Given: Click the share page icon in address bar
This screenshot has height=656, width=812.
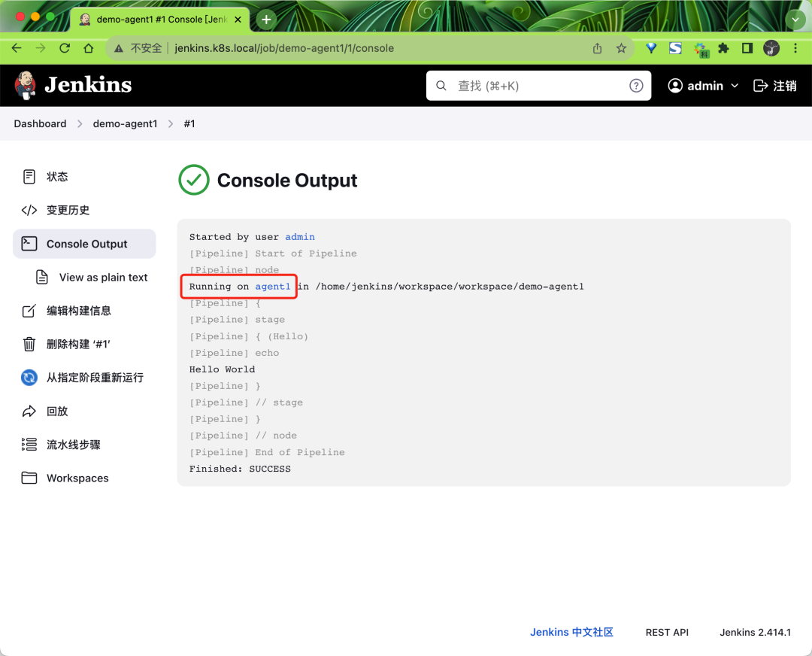Looking at the screenshot, I should (x=597, y=48).
